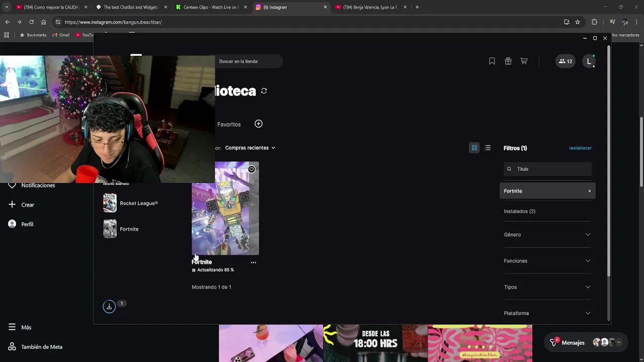Open the media control icon in Chrome

[612, 22]
